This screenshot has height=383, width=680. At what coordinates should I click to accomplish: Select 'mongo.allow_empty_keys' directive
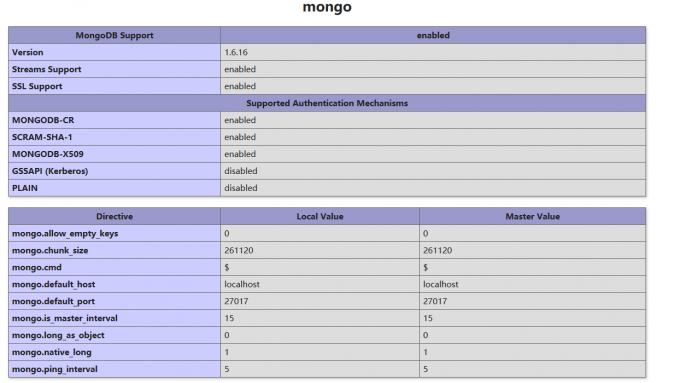(x=65, y=233)
